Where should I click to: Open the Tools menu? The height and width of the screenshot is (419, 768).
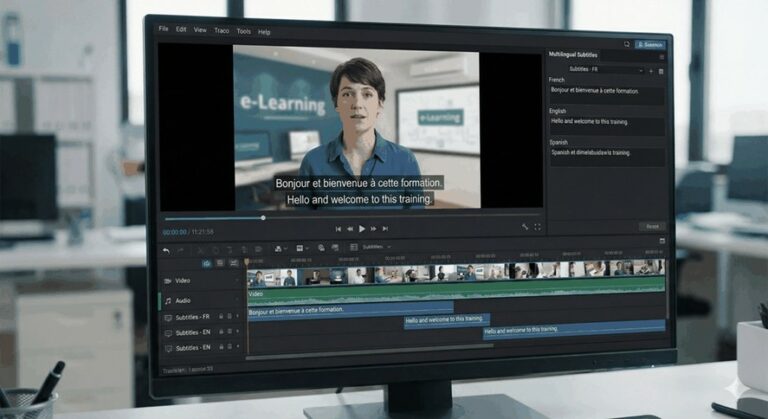[243, 31]
